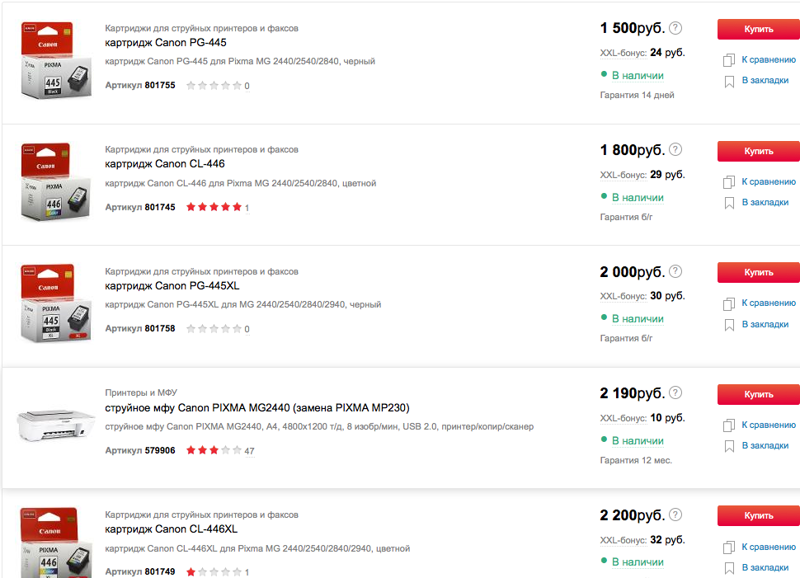The width and height of the screenshot is (800, 578).
Task: Click the price help icon next to 2 190 руб.
Action: 675,393
